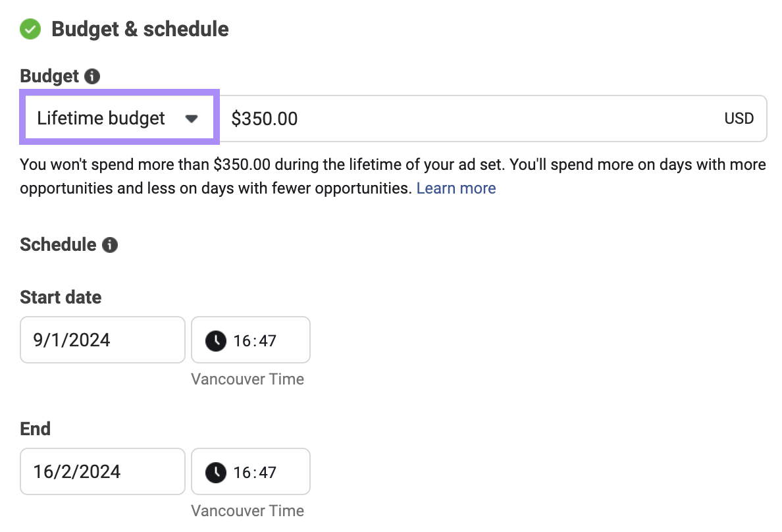Click the clock icon in the end time field
782x532 pixels.
click(x=215, y=471)
